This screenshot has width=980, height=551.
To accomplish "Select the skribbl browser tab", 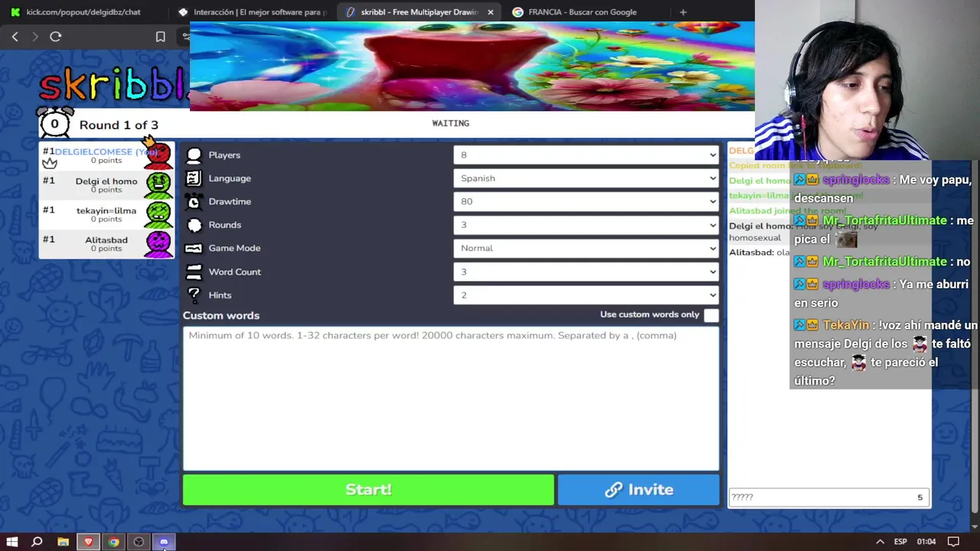I will tap(419, 12).
